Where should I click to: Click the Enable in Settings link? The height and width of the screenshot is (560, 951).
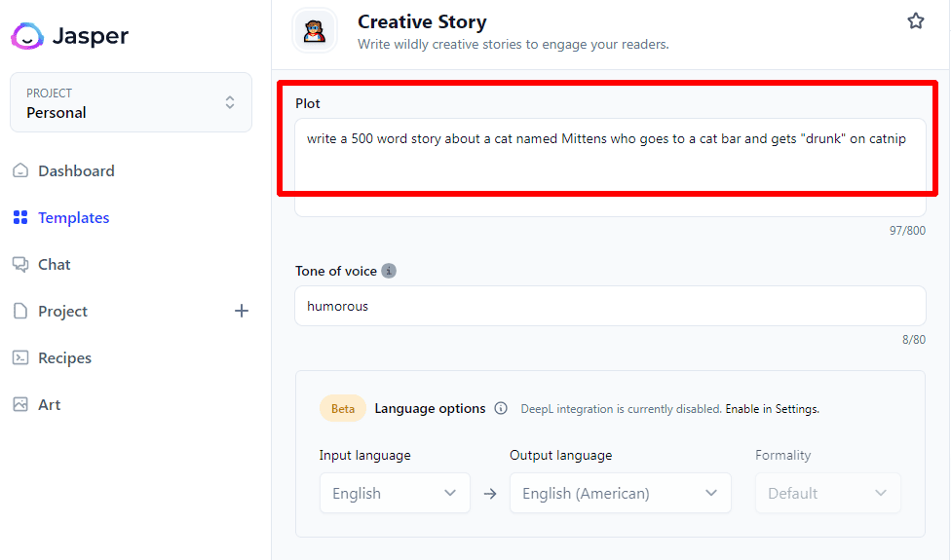click(x=772, y=409)
